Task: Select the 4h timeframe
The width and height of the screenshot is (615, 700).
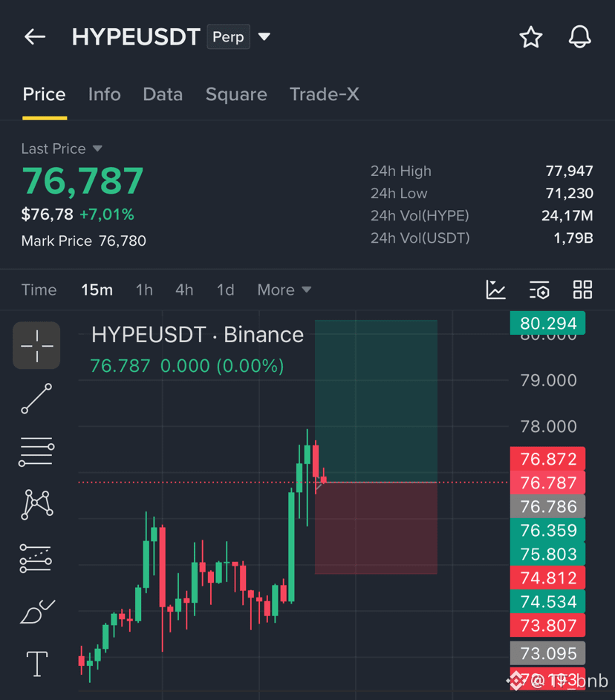Action: [184, 290]
